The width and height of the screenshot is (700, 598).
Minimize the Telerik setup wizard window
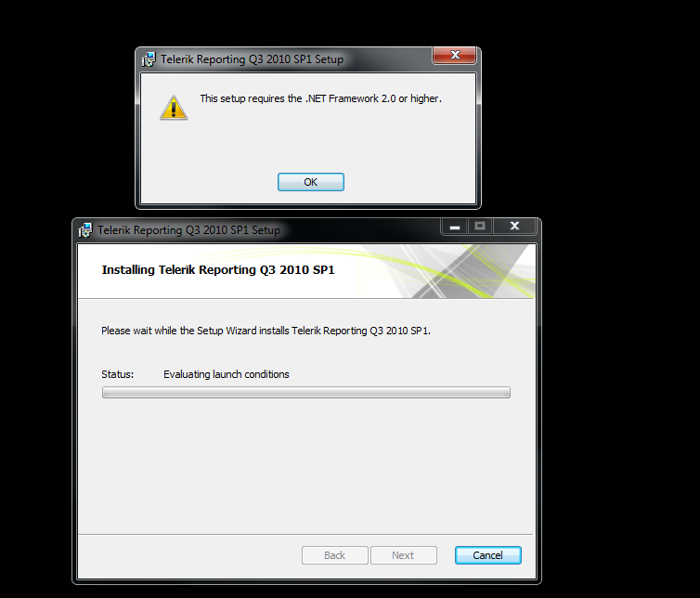[455, 226]
